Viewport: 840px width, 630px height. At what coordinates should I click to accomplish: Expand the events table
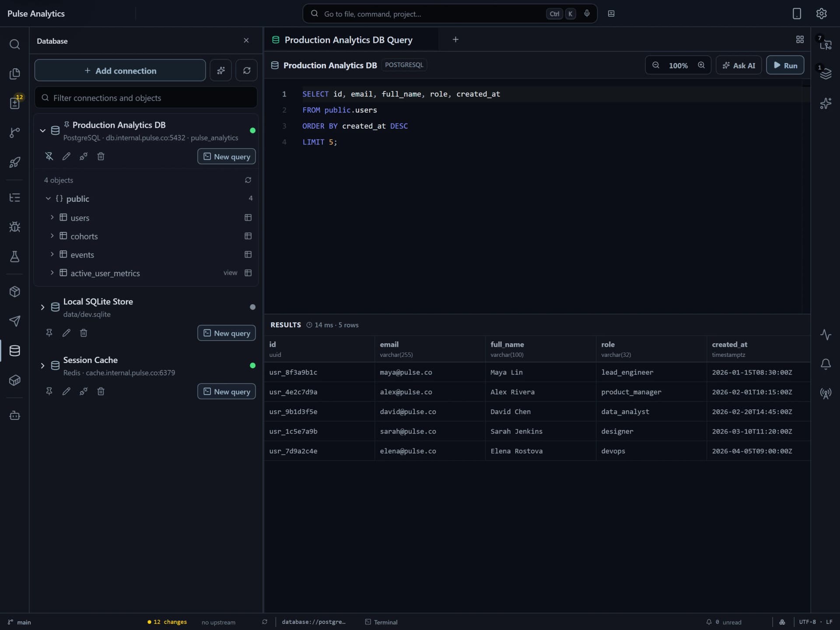[52, 254]
